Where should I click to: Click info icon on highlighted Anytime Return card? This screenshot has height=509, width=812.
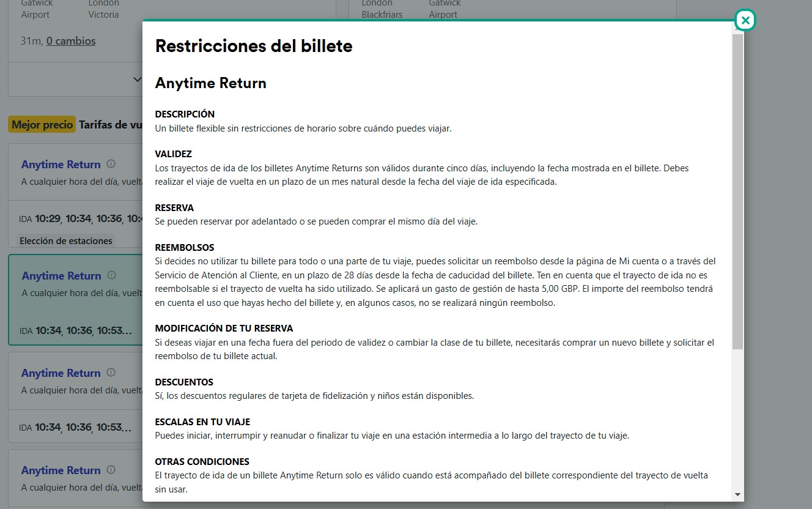pos(111,275)
